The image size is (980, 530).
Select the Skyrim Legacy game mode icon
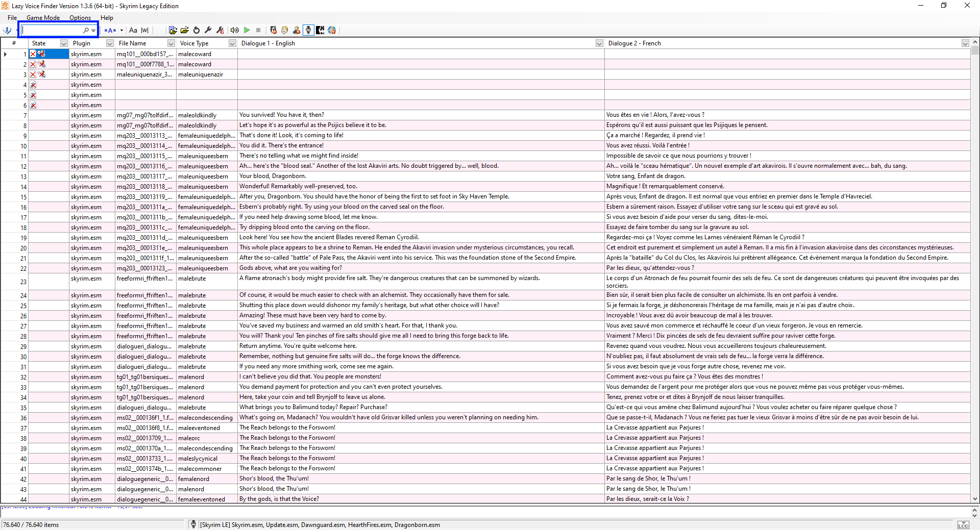(308, 30)
